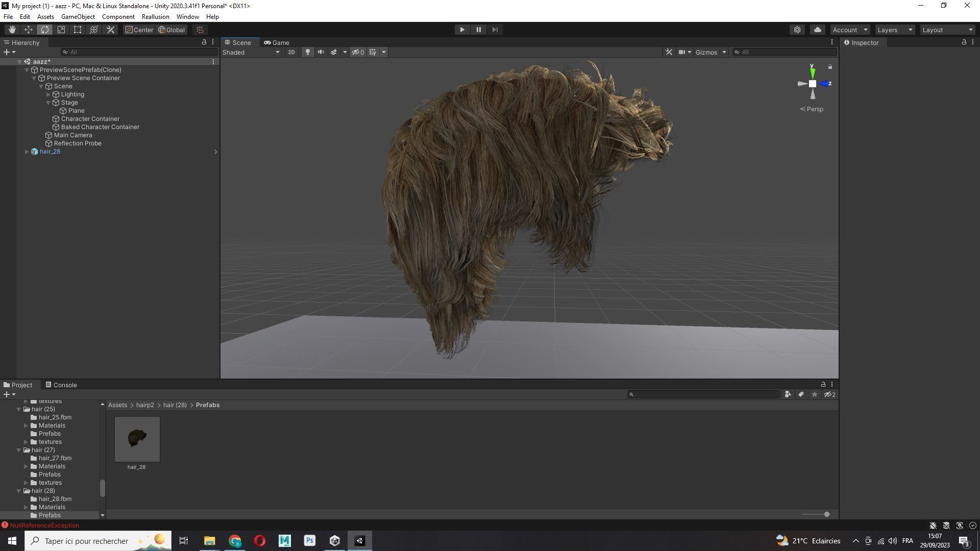Open the Account dropdown

(849, 30)
